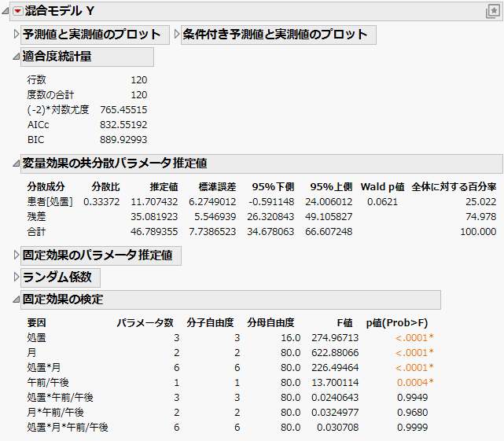Image resolution: width=504 pixels, height=441 pixels.
Task: Collapse 変量効果の共分散パラメータ推定値 section
Action: click(x=16, y=164)
